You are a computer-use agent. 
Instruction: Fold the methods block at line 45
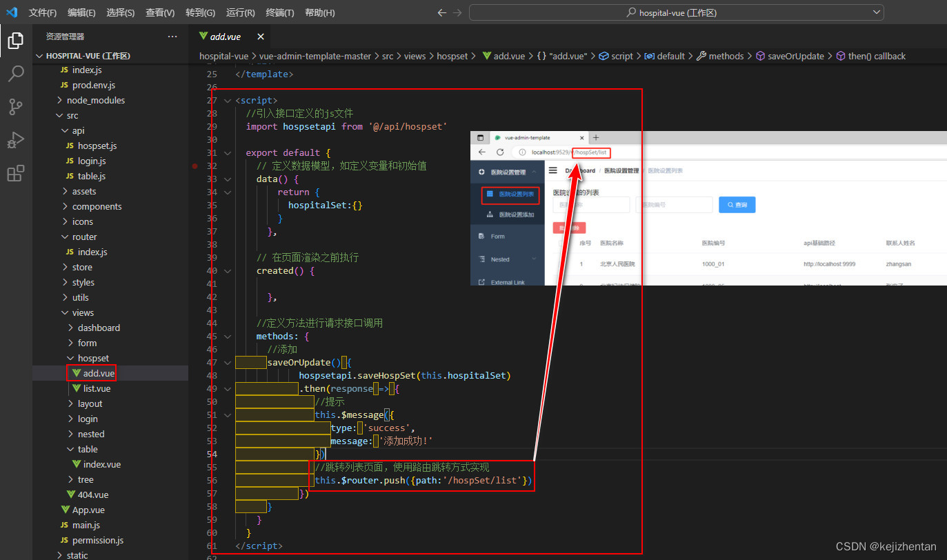tap(228, 336)
